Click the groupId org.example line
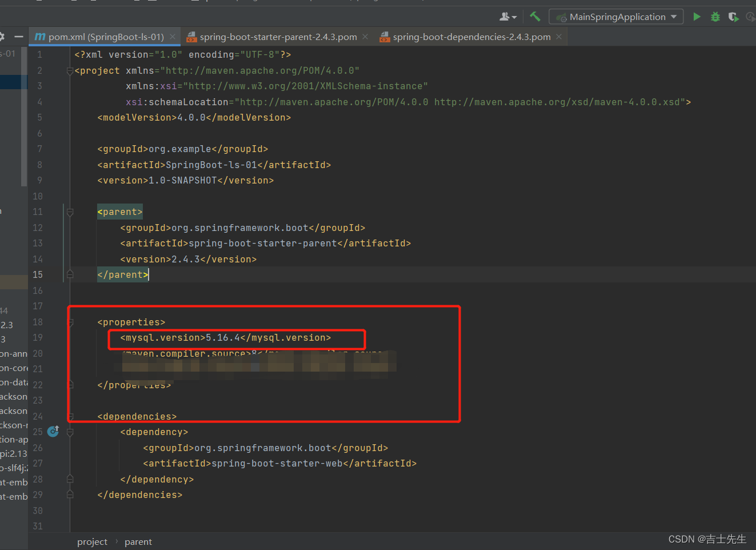The width and height of the screenshot is (756, 550). tap(182, 149)
